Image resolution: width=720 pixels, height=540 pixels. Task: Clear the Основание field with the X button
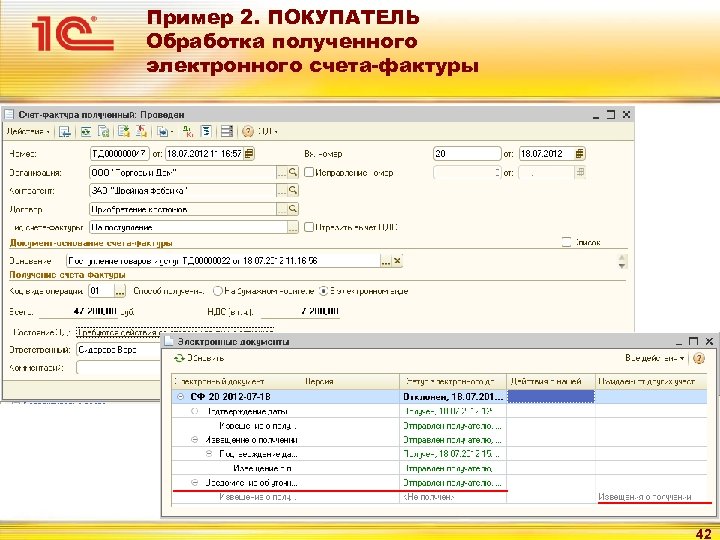(x=397, y=261)
